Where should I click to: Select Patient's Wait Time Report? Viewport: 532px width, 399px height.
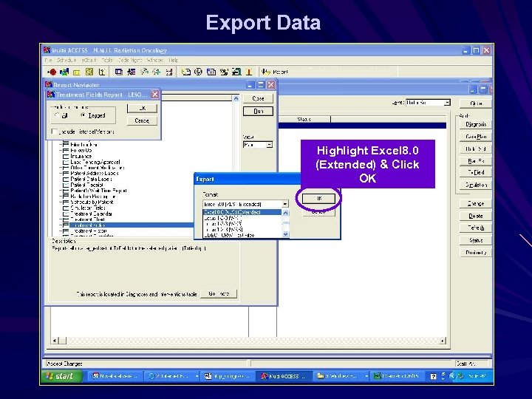(98, 191)
